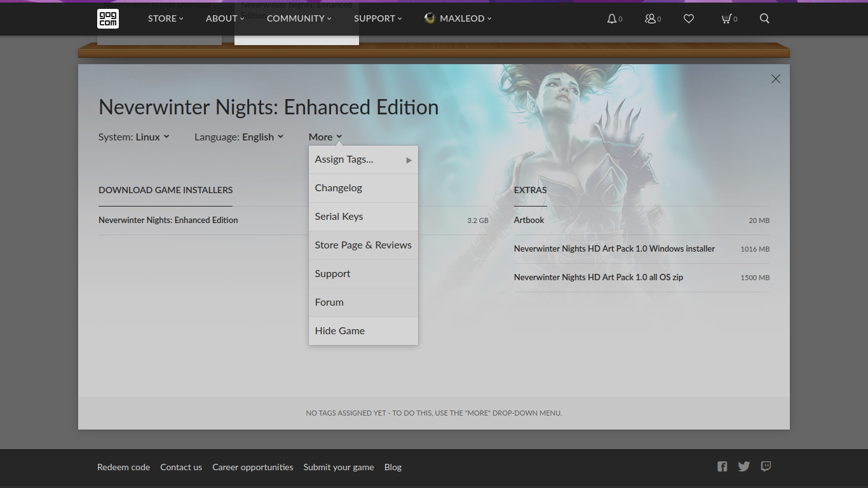
Task: Download HD Art Pack Windows installer
Action: [614, 248]
